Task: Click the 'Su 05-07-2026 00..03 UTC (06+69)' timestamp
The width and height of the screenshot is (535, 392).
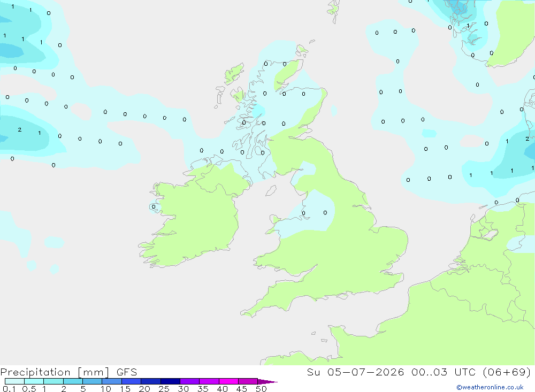Action: 419,372
